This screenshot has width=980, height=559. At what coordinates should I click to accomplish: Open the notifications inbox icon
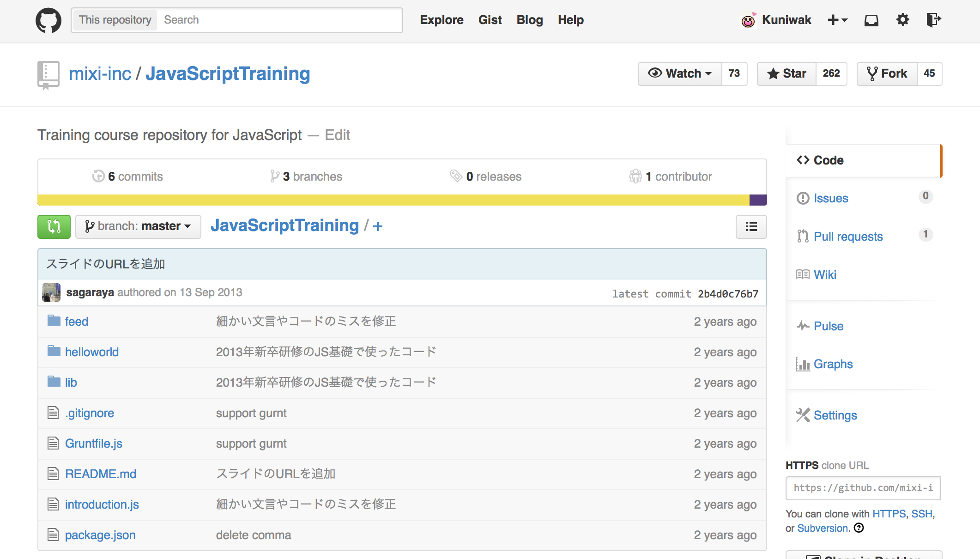(x=871, y=20)
